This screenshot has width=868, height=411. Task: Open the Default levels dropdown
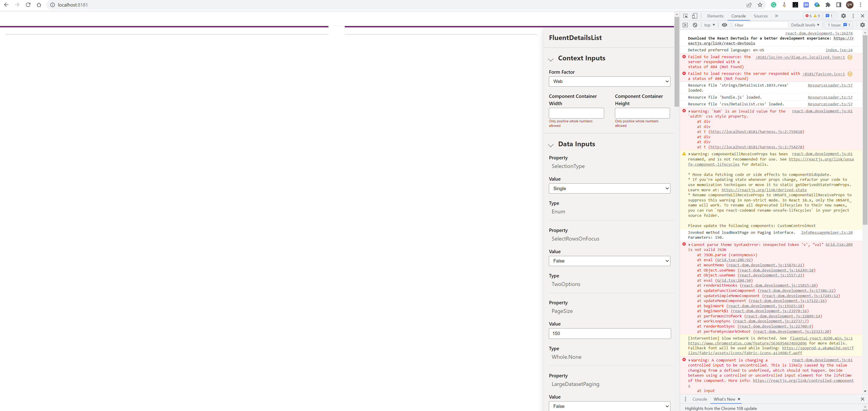pyautogui.click(x=805, y=25)
